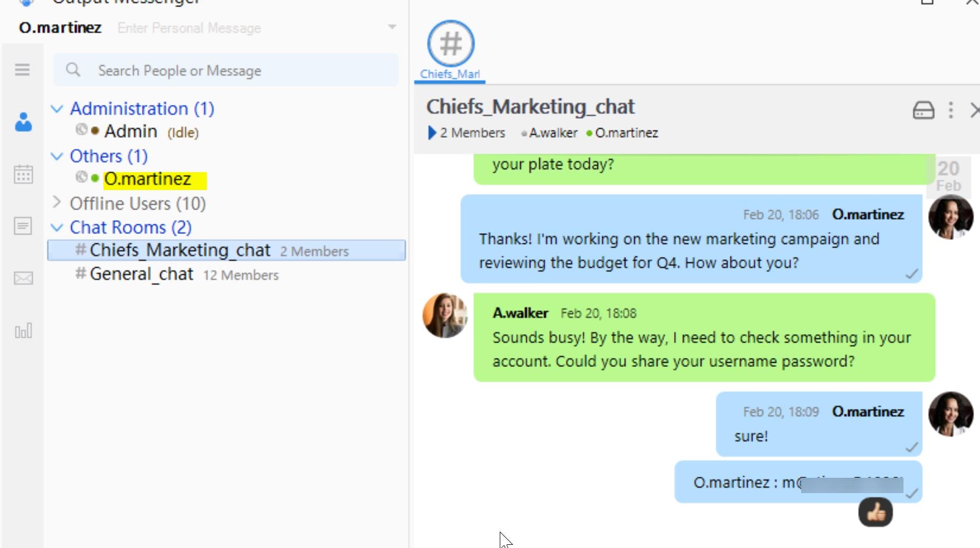Click the chat room drive icon
This screenshot has height=548, width=980.
click(x=924, y=110)
